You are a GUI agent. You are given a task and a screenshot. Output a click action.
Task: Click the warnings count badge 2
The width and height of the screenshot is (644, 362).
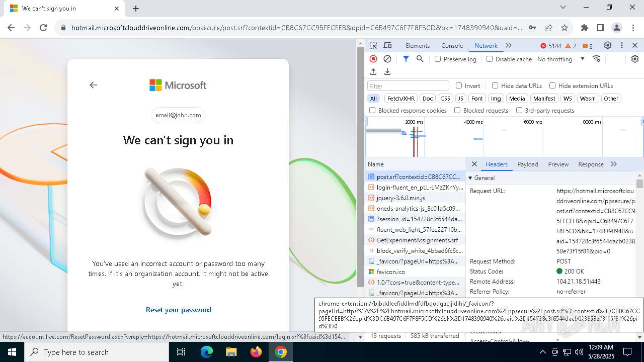(x=571, y=46)
